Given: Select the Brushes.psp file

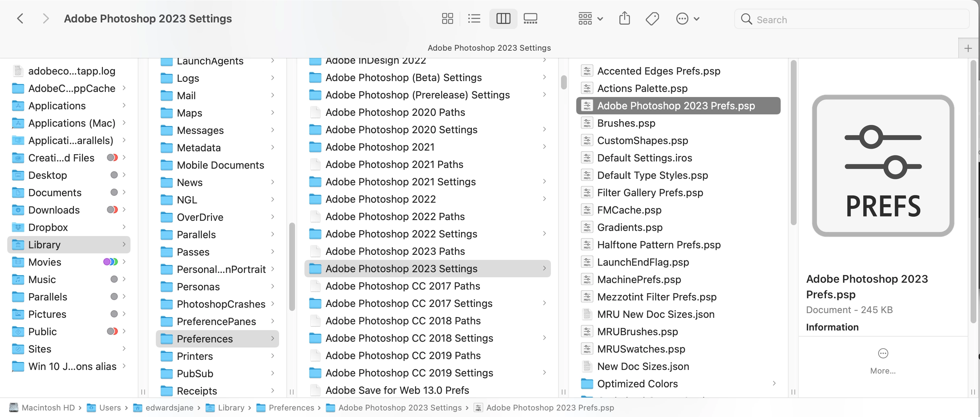Looking at the screenshot, I should coord(626,123).
